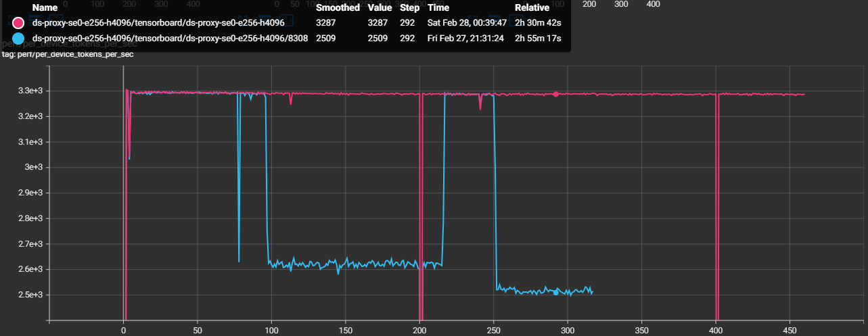The width and height of the screenshot is (868, 336).
Task: Click the blue run color swatch
Action: tap(18, 39)
